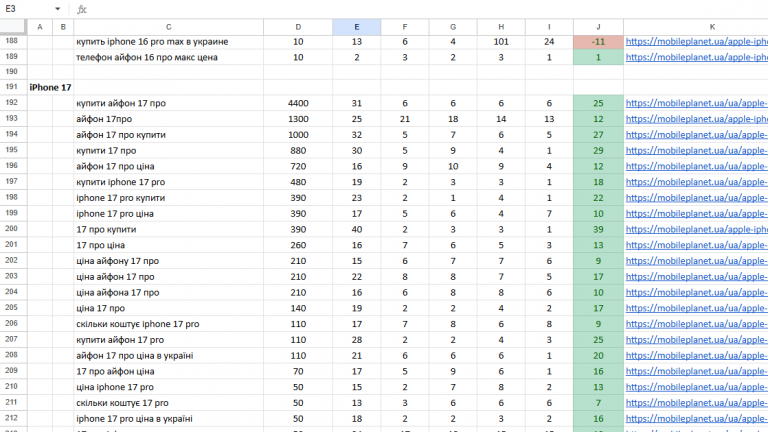This screenshot has height=432, width=768.
Task: Select column F header
Action: coord(405,27)
